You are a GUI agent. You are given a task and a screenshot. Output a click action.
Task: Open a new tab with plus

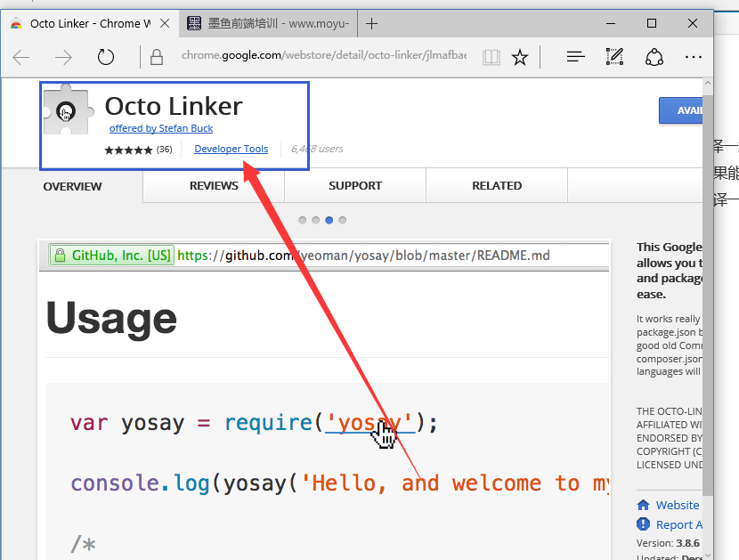point(372,23)
